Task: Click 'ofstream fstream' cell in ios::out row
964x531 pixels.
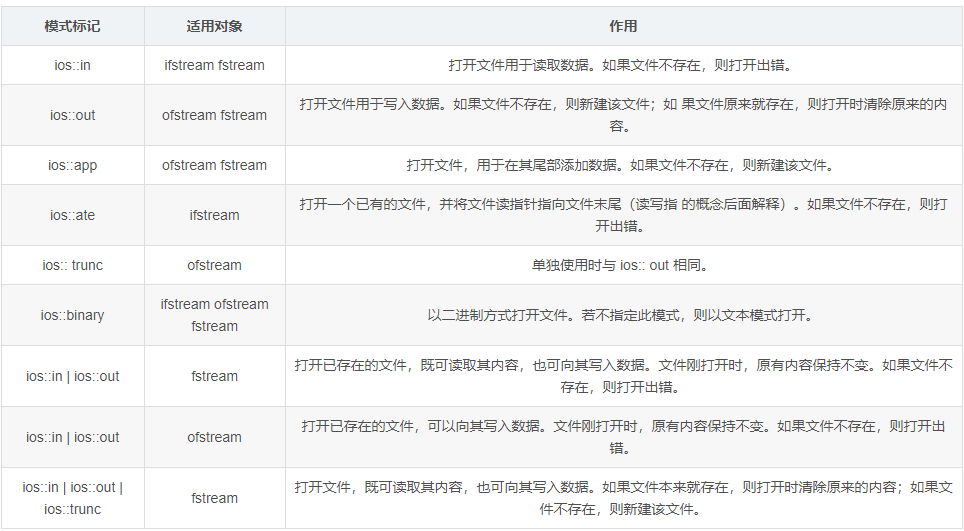Action: coord(215,115)
